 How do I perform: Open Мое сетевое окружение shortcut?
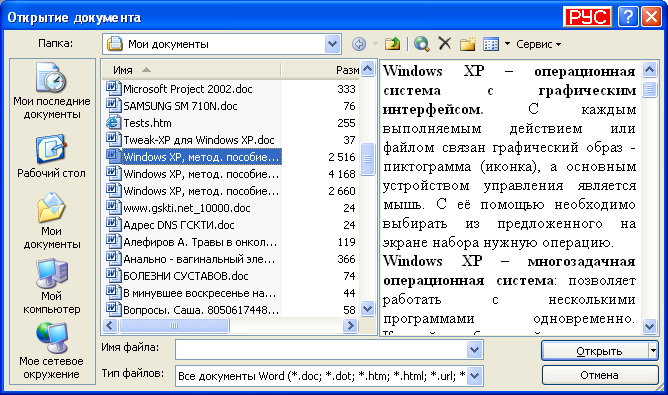(52, 352)
